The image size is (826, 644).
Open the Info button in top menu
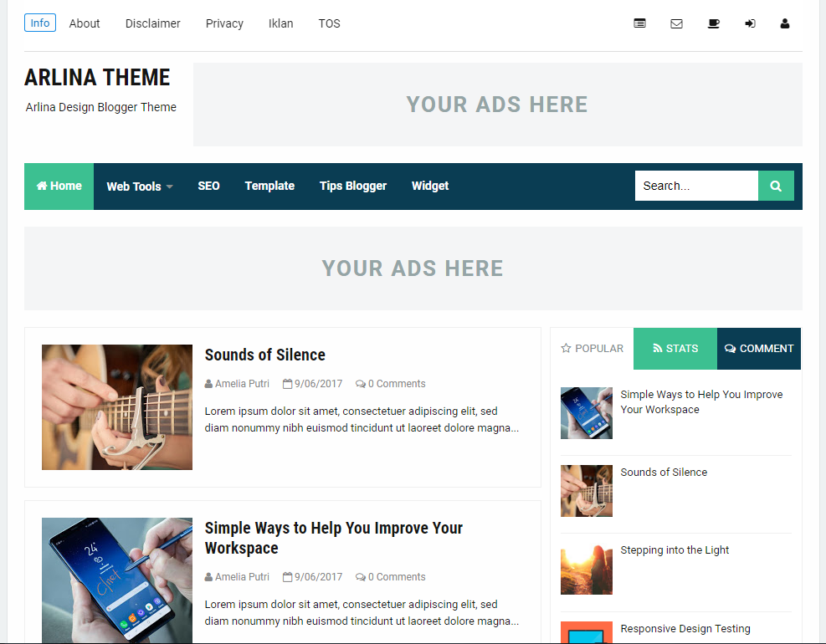40,23
